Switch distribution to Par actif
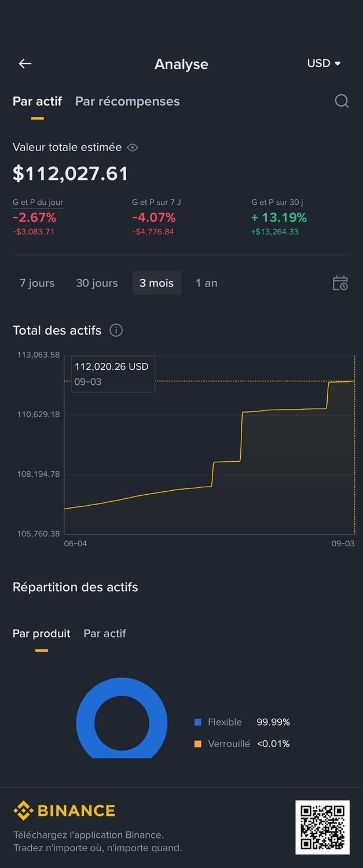The image size is (363, 868). click(105, 633)
